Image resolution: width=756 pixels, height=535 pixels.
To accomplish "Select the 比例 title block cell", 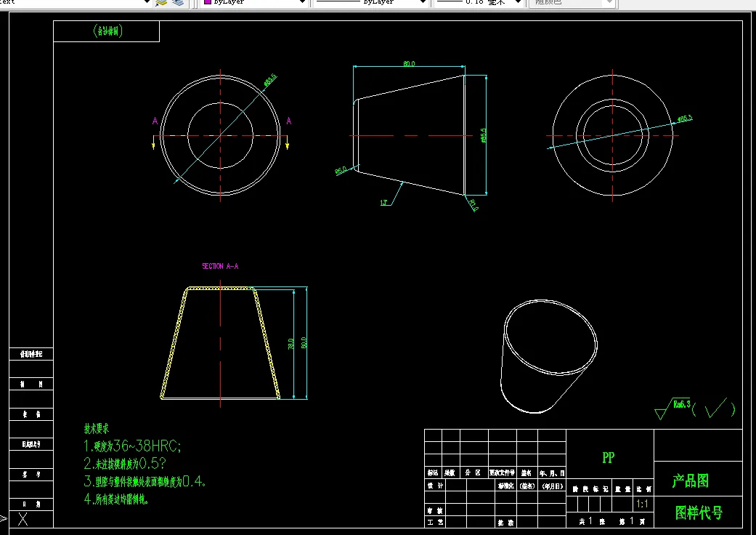I will point(643,489).
